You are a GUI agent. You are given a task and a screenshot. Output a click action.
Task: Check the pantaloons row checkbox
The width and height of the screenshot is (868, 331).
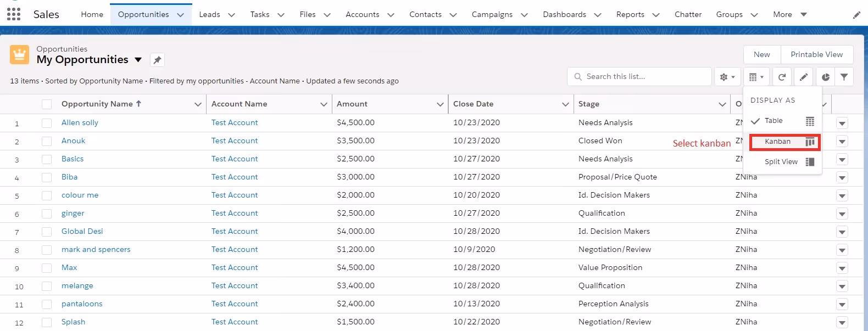47,305
